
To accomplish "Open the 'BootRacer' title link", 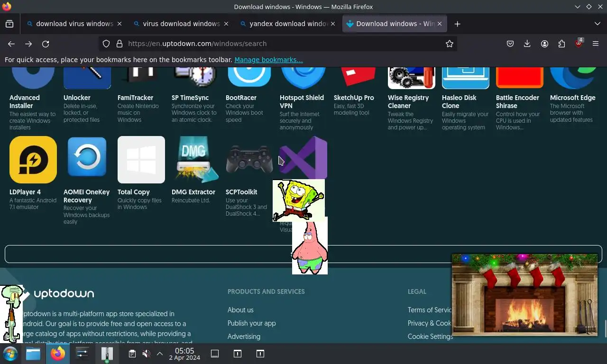I will tap(241, 98).
